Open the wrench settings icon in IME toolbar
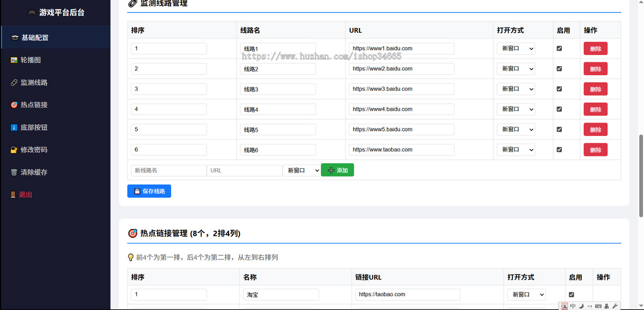The image size is (644, 310). 615,306
